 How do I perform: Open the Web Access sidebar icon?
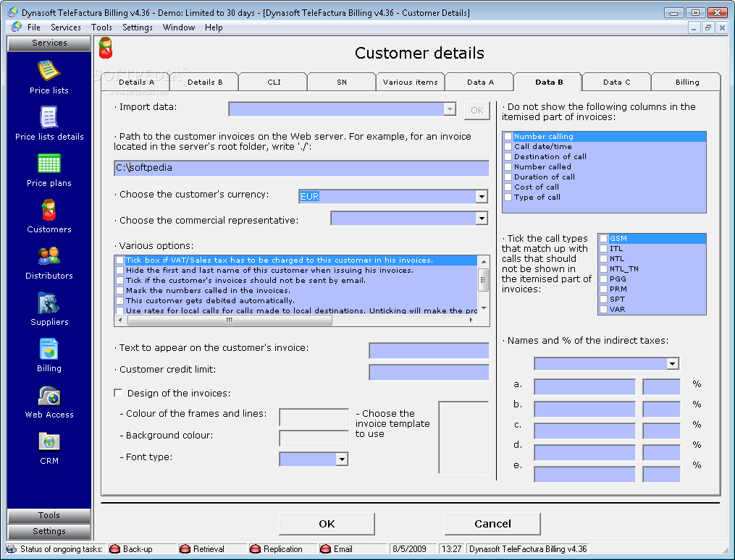pos(49,396)
